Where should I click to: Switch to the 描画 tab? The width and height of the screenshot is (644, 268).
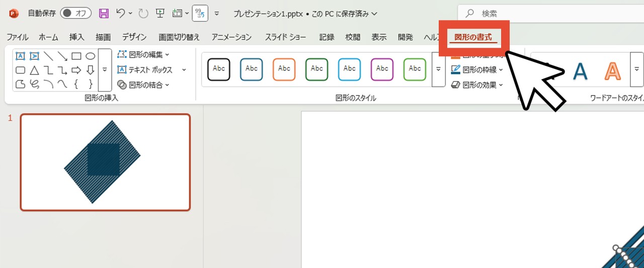[x=103, y=37]
